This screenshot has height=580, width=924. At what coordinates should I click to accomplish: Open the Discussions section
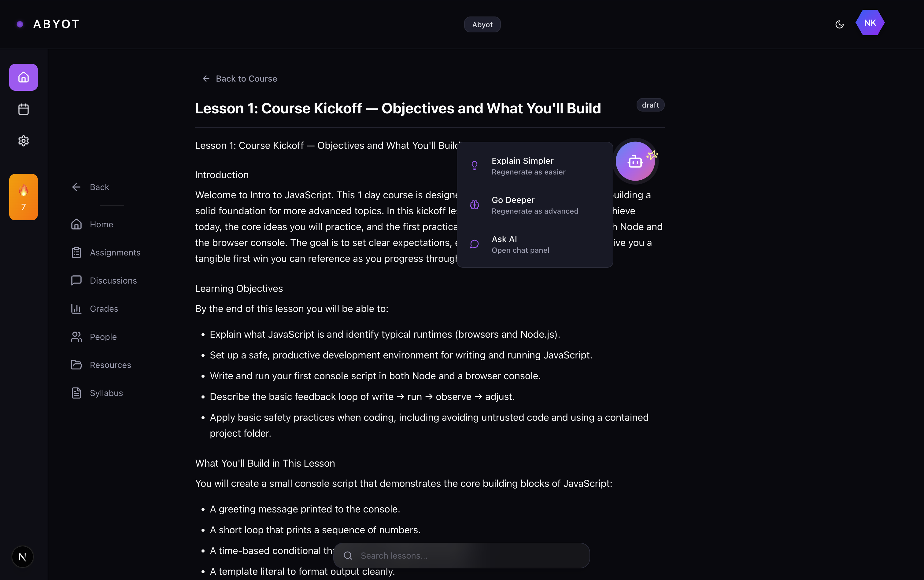(113, 281)
